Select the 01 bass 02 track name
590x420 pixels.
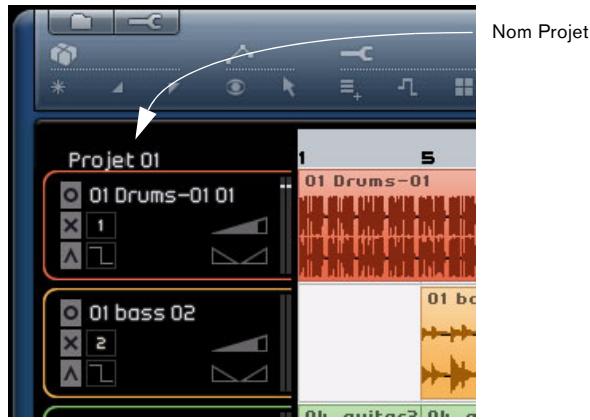142,313
